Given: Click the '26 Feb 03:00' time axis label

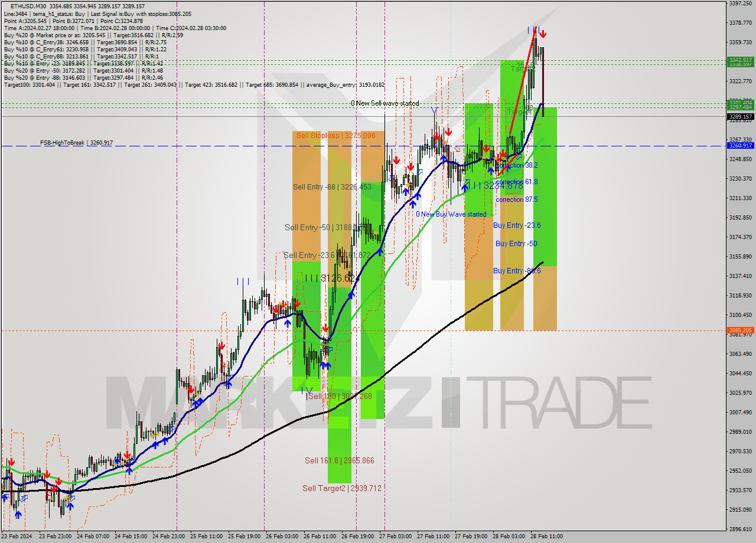Looking at the screenshot, I should pyautogui.click(x=282, y=537).
